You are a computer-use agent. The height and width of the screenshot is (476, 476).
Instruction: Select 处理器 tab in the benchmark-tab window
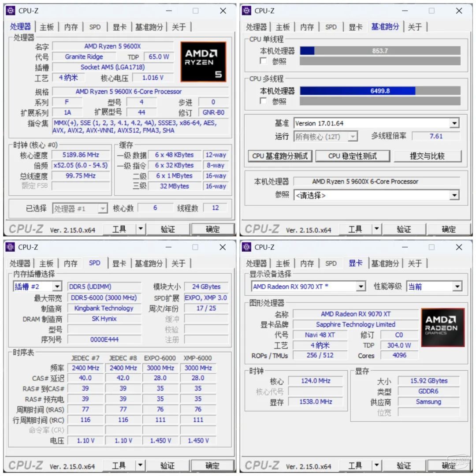coord(257,27)
